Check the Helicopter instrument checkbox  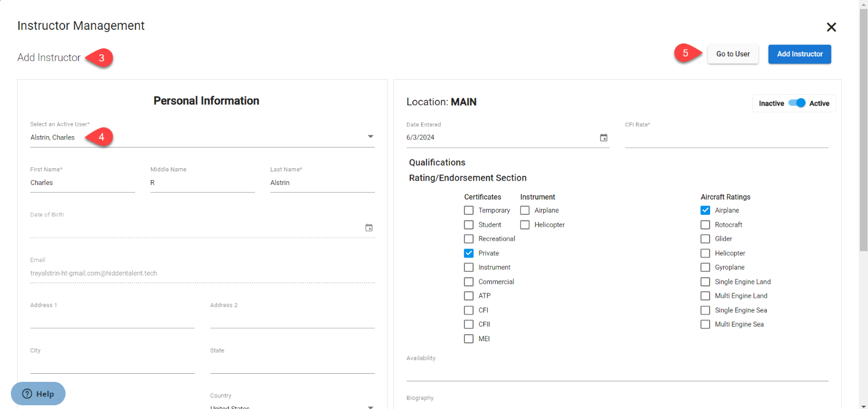pos(525,225)
